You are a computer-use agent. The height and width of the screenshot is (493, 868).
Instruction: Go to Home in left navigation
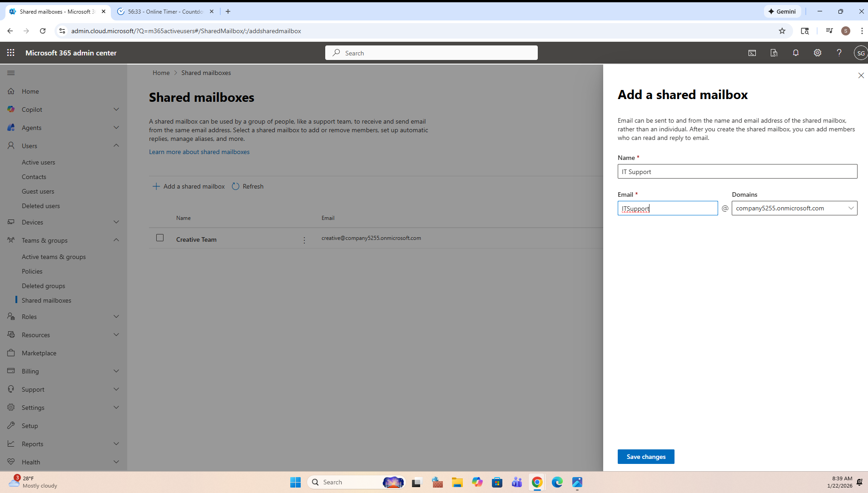point(30,91)
